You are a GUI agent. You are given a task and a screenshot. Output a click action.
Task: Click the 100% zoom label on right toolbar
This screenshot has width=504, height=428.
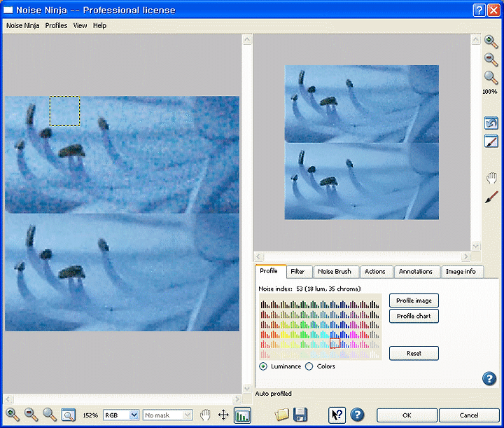(489, 92)
